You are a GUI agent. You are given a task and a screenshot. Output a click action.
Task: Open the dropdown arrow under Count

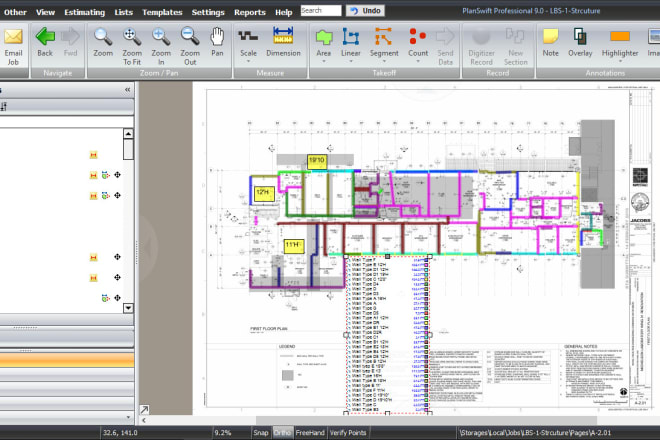coord(418,61)
